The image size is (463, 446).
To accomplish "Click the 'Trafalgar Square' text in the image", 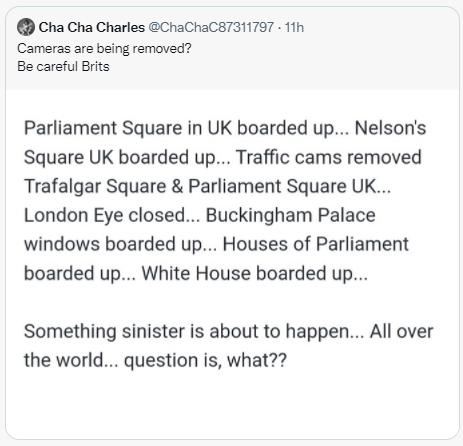I will pos(95,186).
